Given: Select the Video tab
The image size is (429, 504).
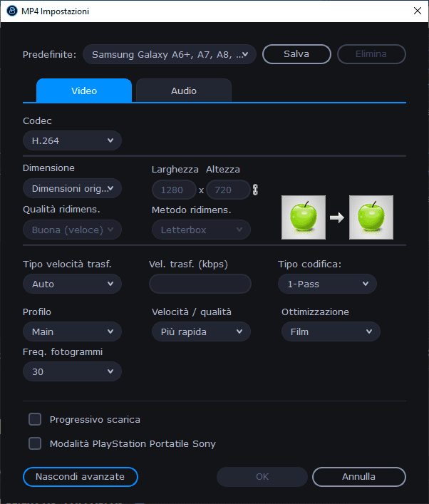Looking at the screenshot, I should [x=84, y=91].
